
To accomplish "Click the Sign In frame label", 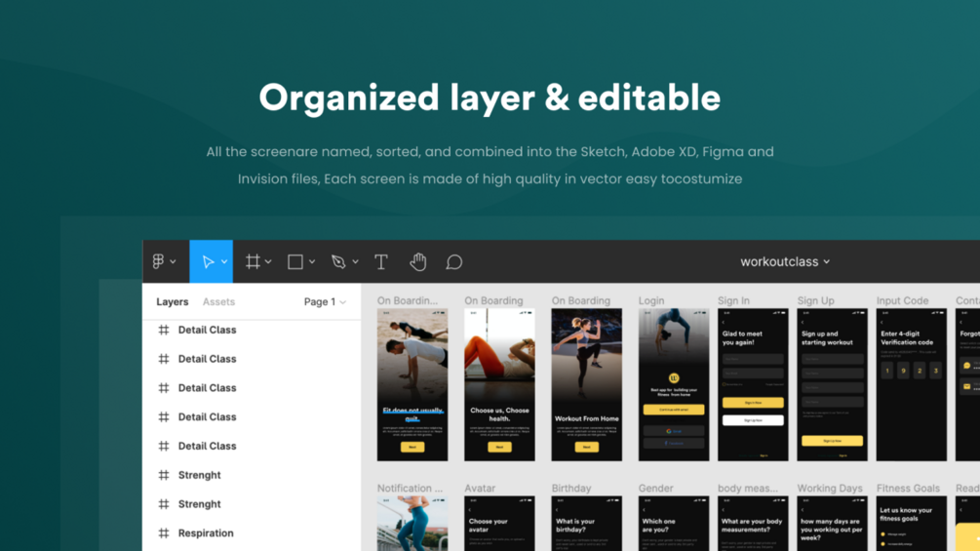I will [733, 300].
